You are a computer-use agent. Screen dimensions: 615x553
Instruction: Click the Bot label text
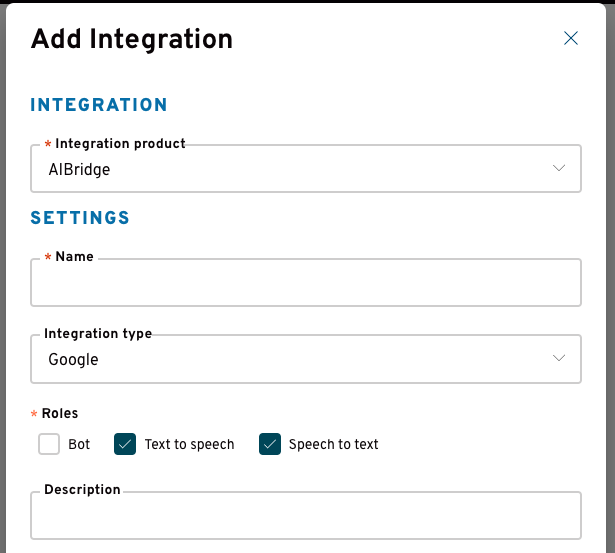click(79, 444)
